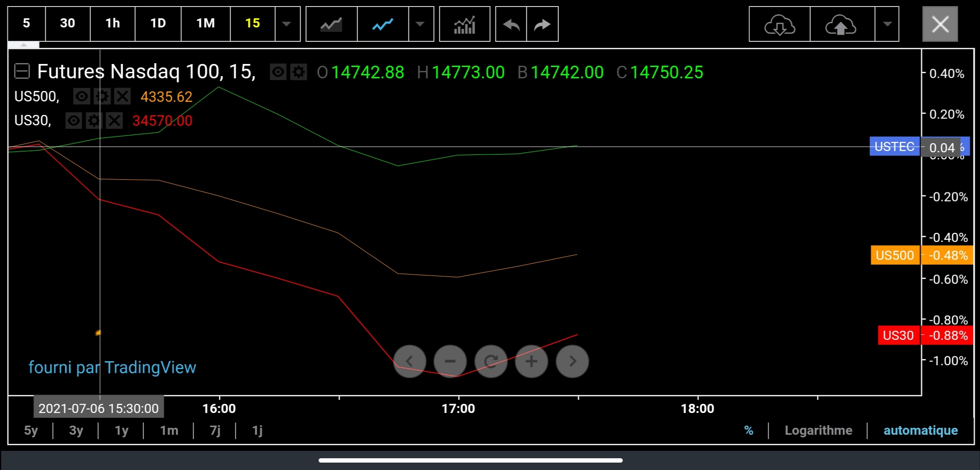The width and height of the screenshot is (980, 470).
Task: Click the cloud download icon
Action: [x=779, y=24]
